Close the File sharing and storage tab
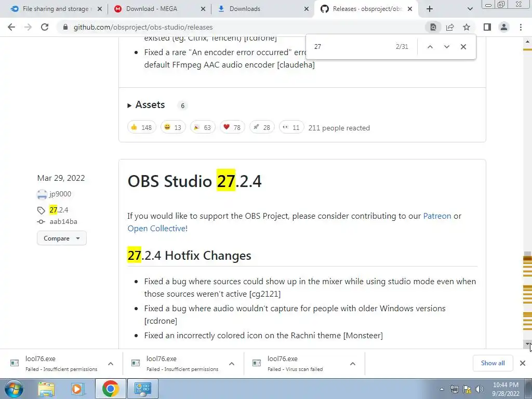 (100, 9)
